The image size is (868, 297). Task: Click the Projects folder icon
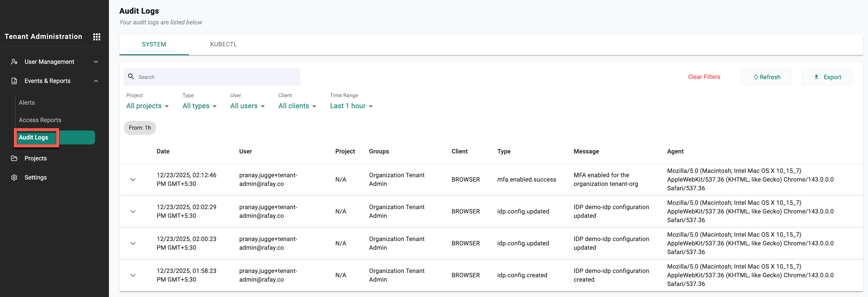[14, 158]
